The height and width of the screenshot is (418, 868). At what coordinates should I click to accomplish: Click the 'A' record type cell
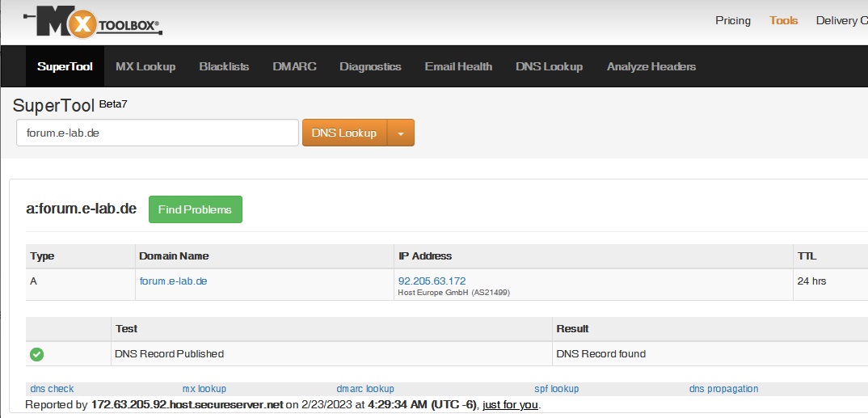(x=34, y=281)
